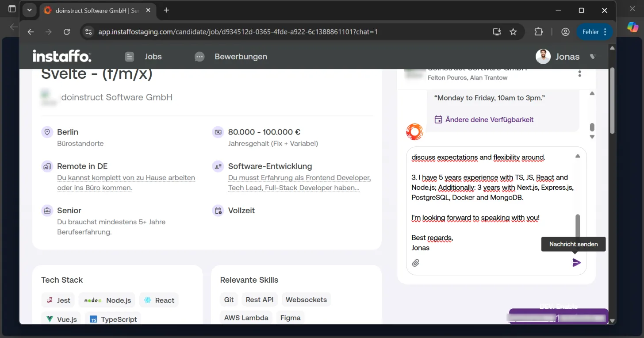Image resolution: width=644 pixels, height=338 pixels.
Task: Click the location pin icon beside Berlin
Action: click(47, 132)
